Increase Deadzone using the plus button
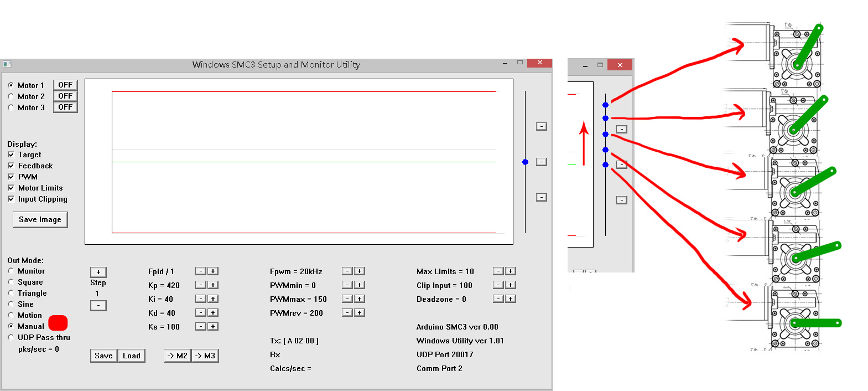The width and height of the screenshot is (868, 391). point(511,299)
